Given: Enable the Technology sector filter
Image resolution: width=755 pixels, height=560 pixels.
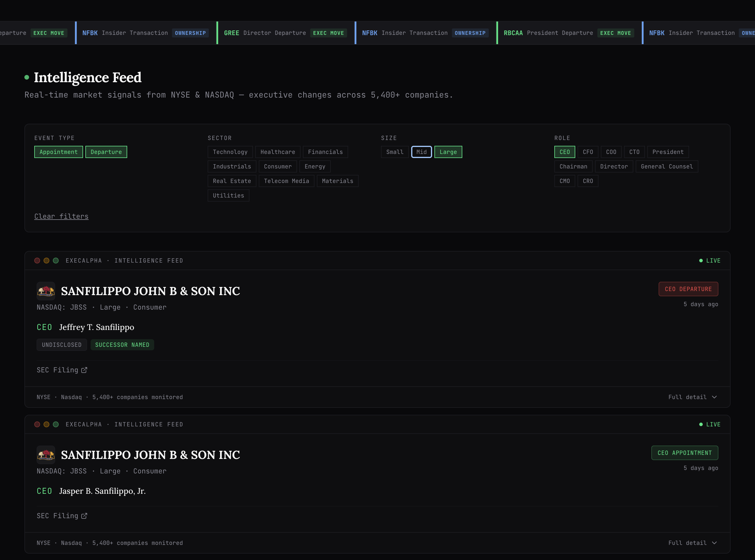Looking at the screenshot, I should [230, 152].
